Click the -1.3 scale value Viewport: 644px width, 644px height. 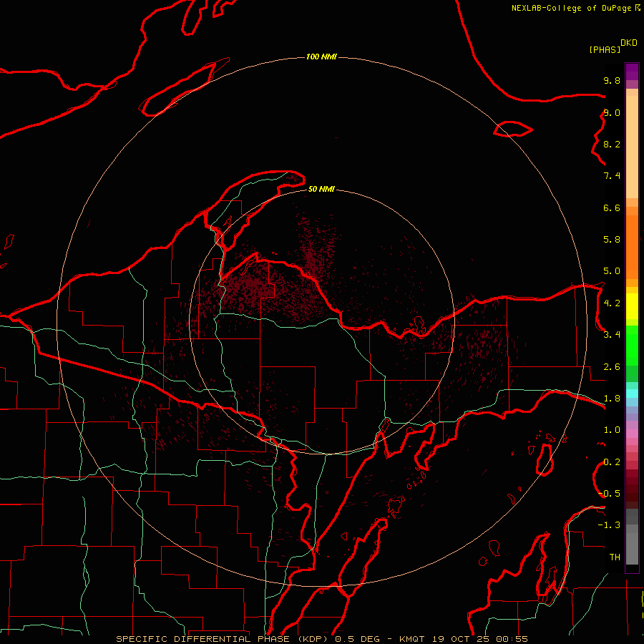609,525
